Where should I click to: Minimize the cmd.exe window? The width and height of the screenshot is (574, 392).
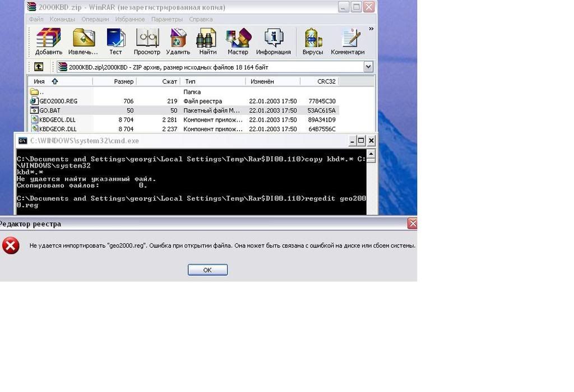click(352, 140)
